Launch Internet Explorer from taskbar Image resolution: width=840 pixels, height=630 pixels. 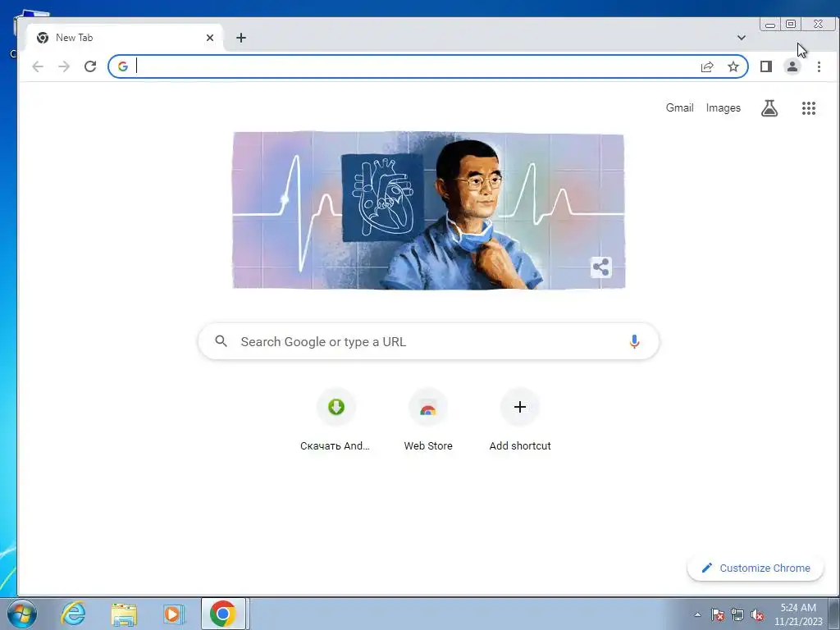point(73,614)
